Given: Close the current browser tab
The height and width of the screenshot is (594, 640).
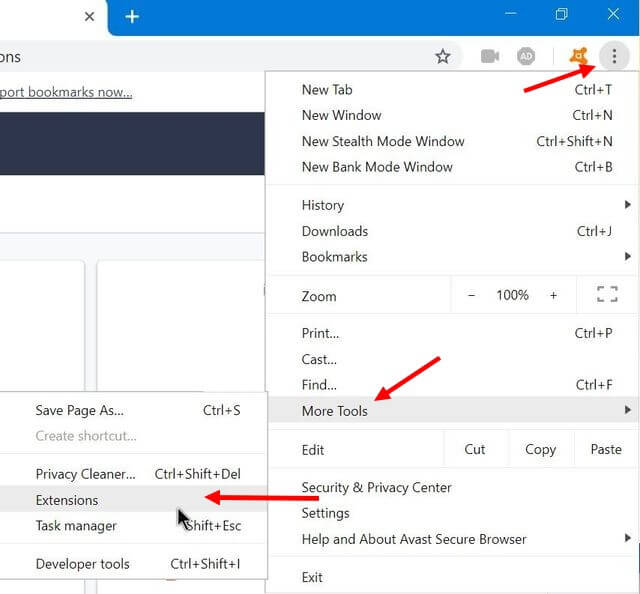Looking at the screenshot, I should [89, 17].
